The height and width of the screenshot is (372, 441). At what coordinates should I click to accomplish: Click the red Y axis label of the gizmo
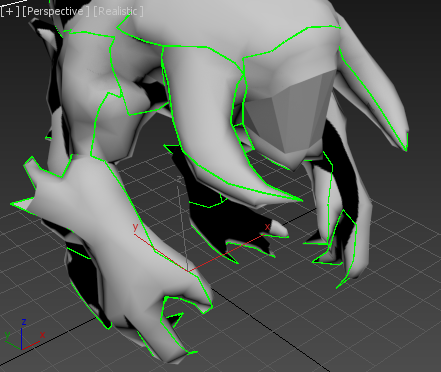(x=135, y=227)
